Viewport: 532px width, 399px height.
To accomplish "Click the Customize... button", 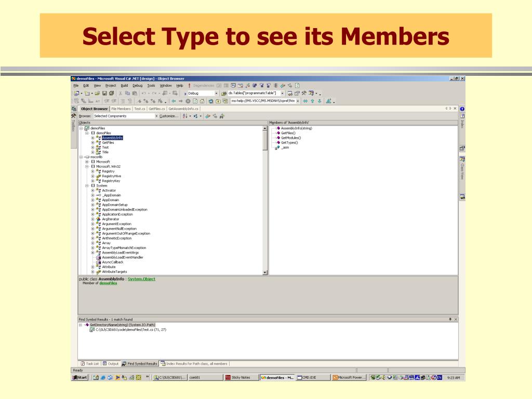I will pyautogui.click(x=169, y=116).
